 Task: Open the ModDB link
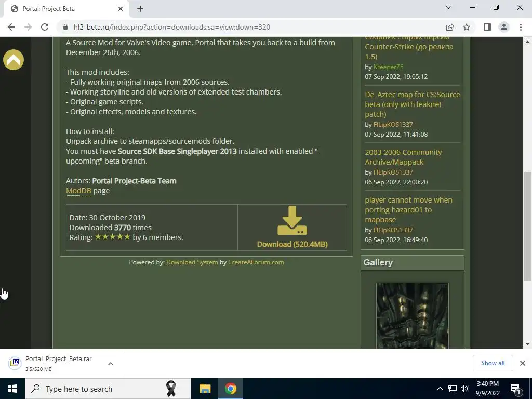(x=79, y=191)
